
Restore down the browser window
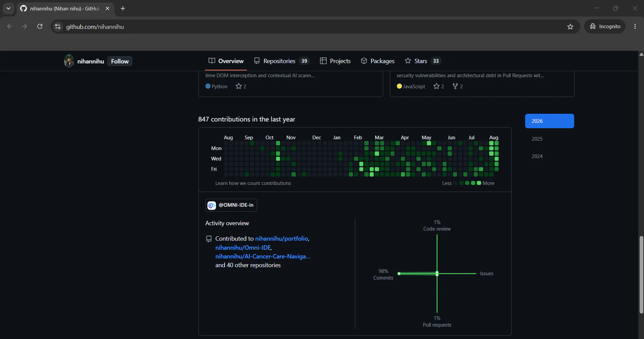click(615, 8)
